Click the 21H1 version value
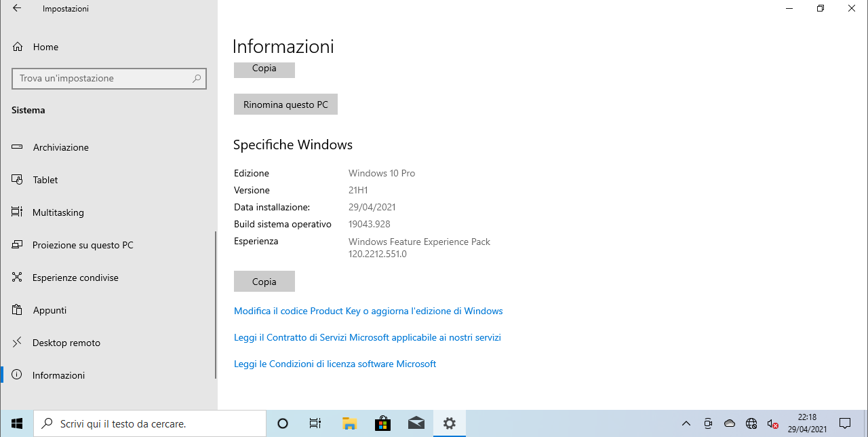The width and height of the screenshot is (868, 437). point(358,190)
